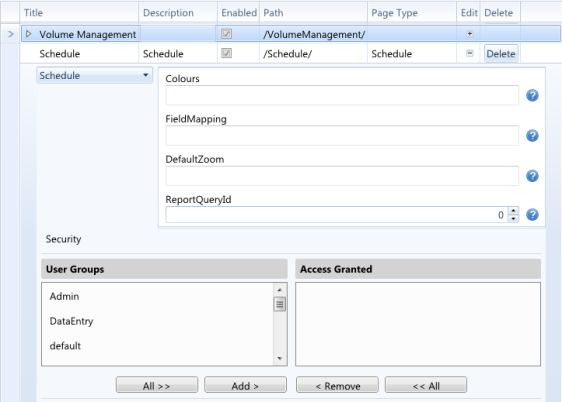The image size is (562, 402).
Task: Click the < Remove button
Action: coord(337,385)
